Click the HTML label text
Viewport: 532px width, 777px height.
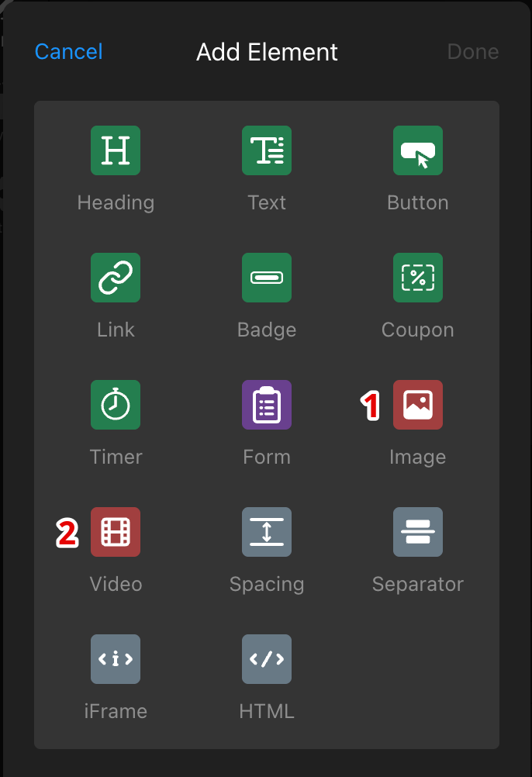coord(267,712)
